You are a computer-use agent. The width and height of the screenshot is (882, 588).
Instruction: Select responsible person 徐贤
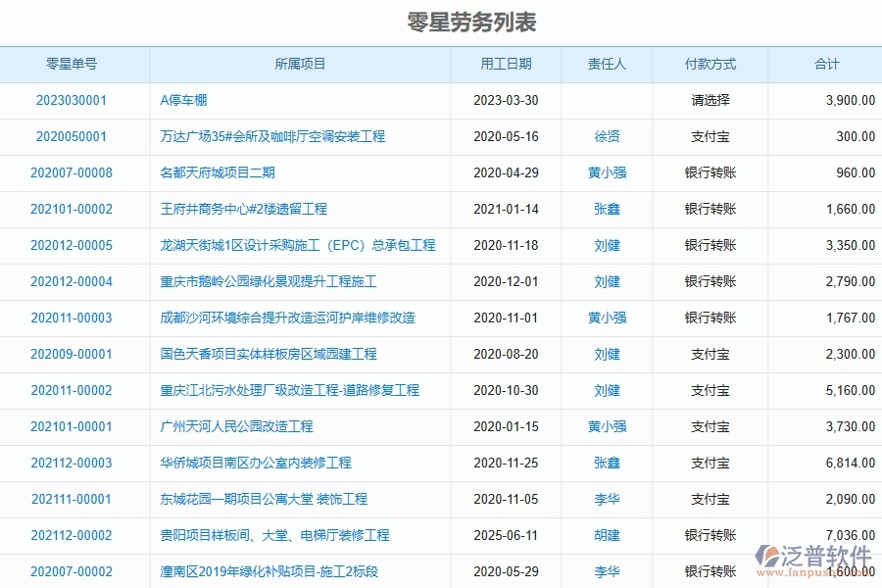pyautogui.click(x=608, y=136)
